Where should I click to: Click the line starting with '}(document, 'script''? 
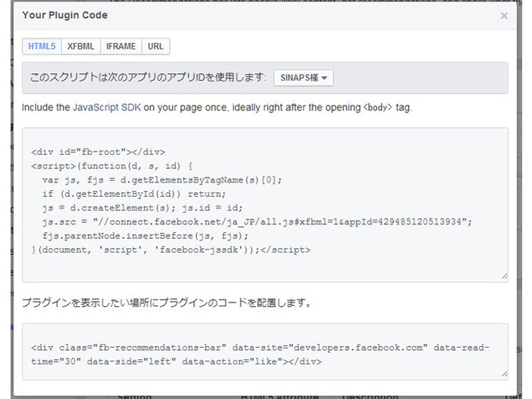point(171,250)
